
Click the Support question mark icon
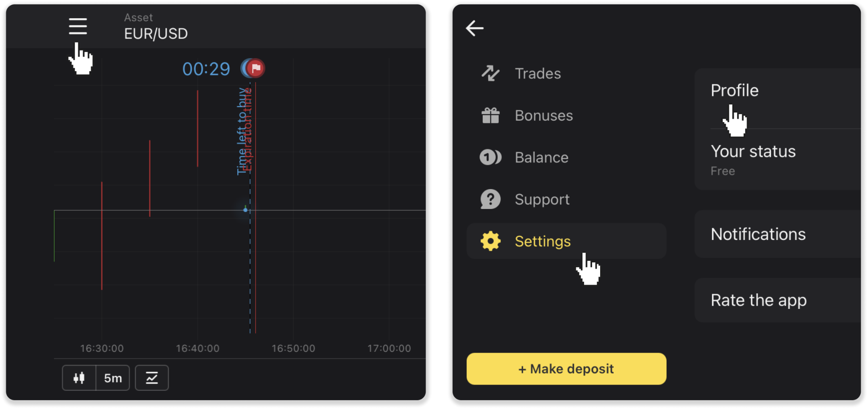coord(490,199)
